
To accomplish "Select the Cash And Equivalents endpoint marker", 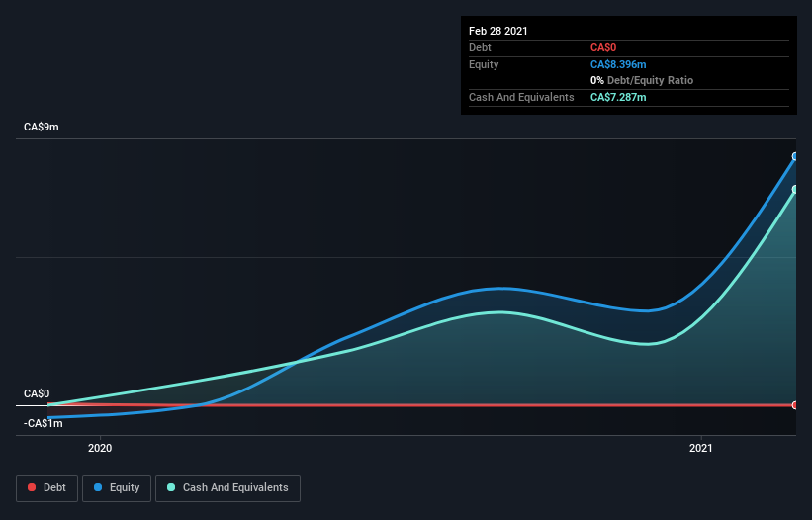I will click(795, 190).
